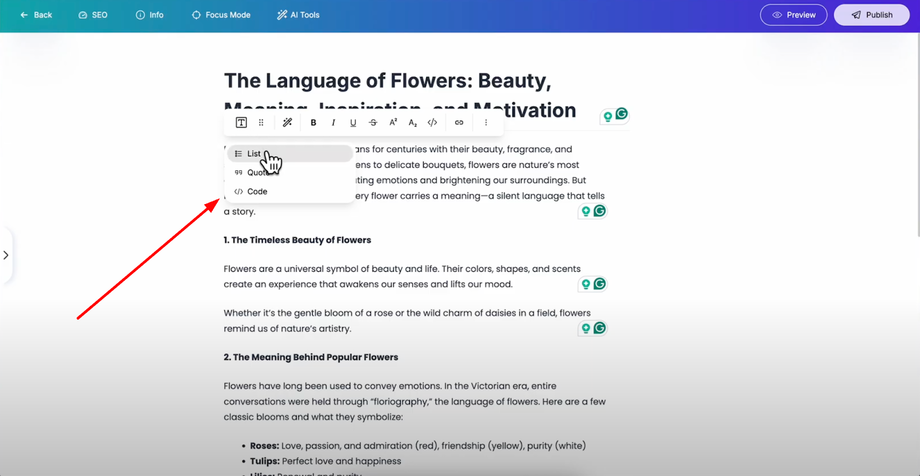Toggle subscript formatting
Image resolution: width=920 pixels, height=476 pixels.
coord(412,123)
